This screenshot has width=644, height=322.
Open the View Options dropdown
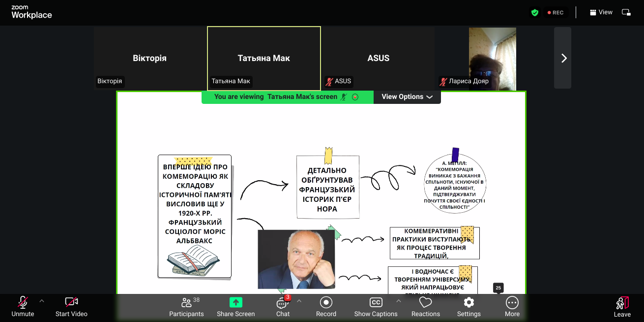click(407, 97)
